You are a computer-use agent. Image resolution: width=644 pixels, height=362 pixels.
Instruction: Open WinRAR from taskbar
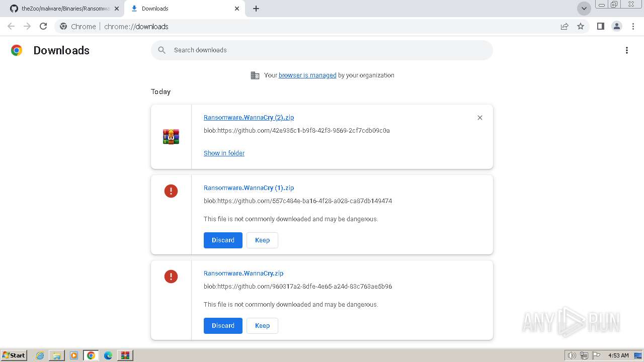point(125,355)
